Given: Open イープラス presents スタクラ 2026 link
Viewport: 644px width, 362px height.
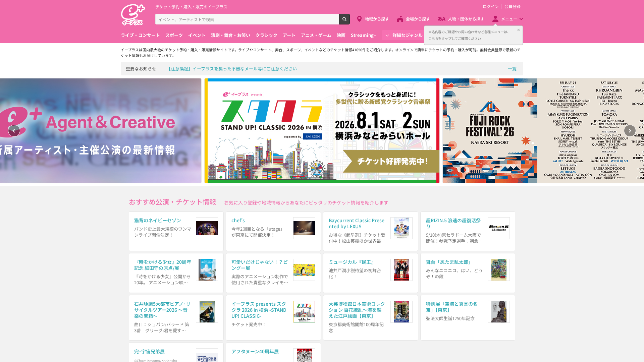Looking at the screenshot, I should (x=259, y=310).
